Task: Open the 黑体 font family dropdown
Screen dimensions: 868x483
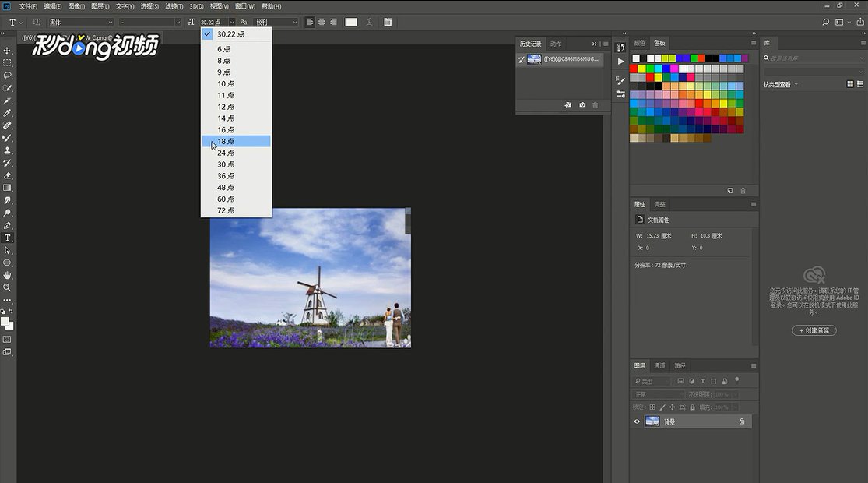Action: (81, 22)
